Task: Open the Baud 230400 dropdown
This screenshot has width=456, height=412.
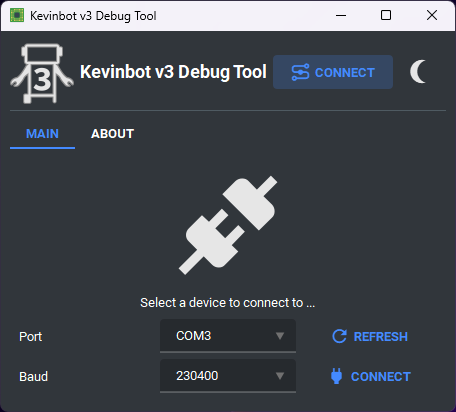Action: point(228,376)
